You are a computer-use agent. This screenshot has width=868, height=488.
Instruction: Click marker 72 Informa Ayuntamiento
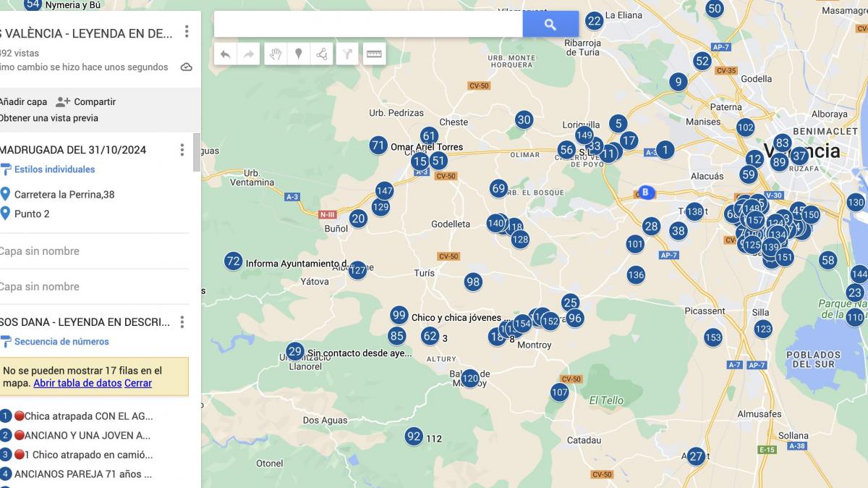233,261
